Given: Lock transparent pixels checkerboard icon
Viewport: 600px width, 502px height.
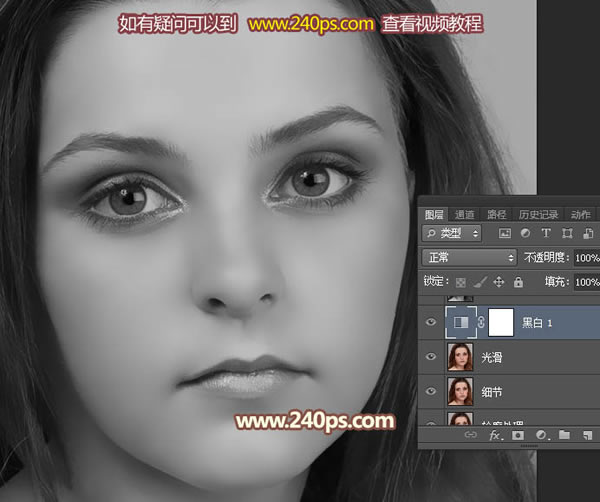Looking at the screenshot, I should click(x=461, y=282).
